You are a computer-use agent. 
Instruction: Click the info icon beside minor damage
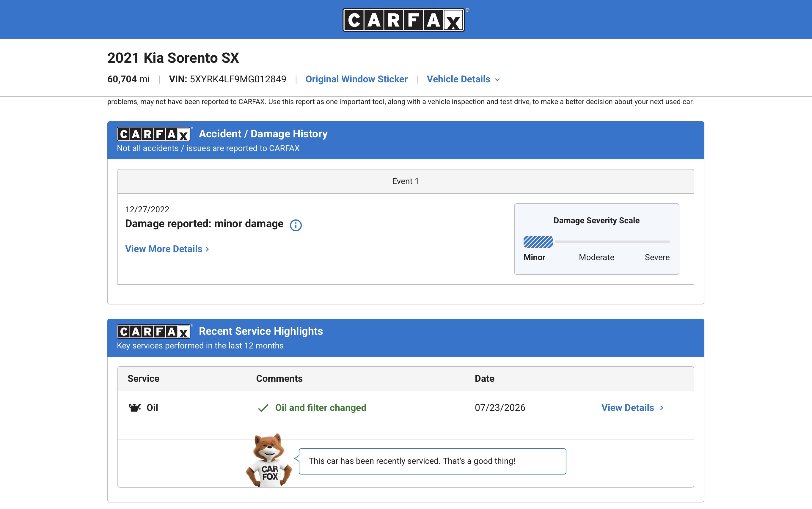[296, 225]
